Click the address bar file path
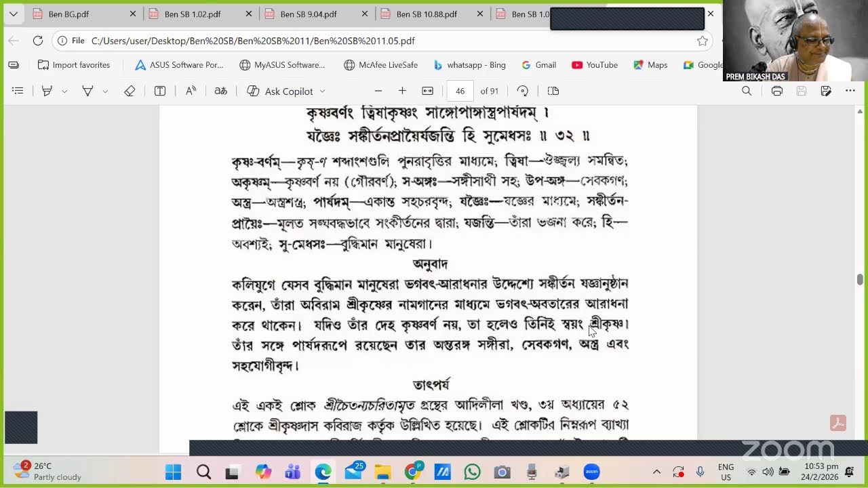The image size is (868, 488). coord(253,41)
